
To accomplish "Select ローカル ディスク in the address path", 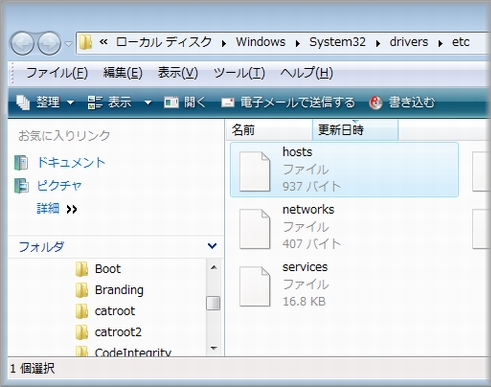I will pyautogui.click(x=164, y=42).
